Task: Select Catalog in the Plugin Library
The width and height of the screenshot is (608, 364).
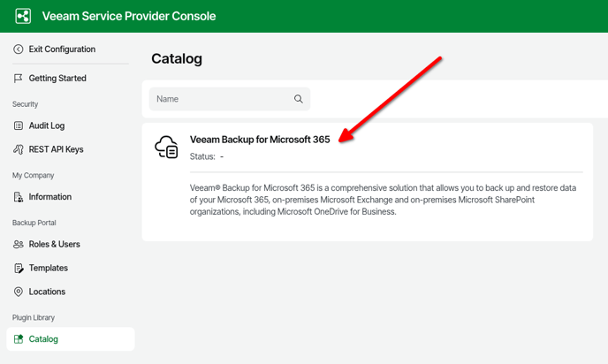Action: 43,339
